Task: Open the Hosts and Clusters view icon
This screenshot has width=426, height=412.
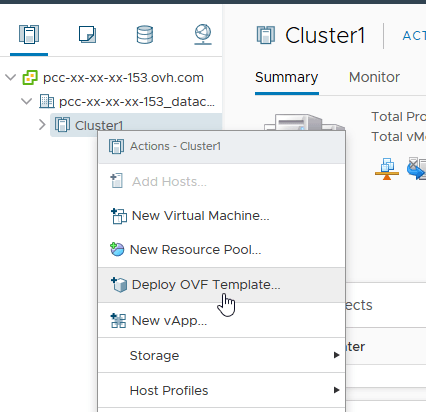Action: point(29,34)
